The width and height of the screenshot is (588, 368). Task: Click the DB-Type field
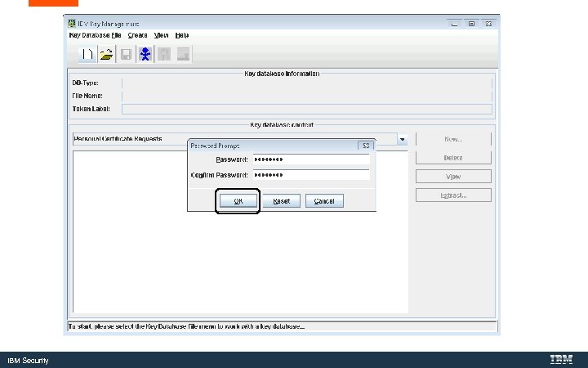coord(307,83)
